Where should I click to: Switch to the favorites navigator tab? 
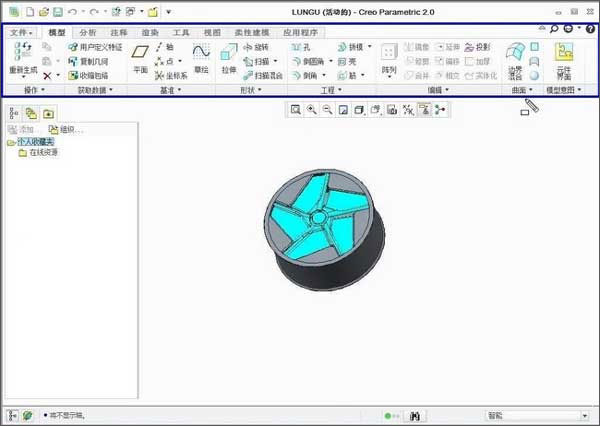tap(48, 114)
